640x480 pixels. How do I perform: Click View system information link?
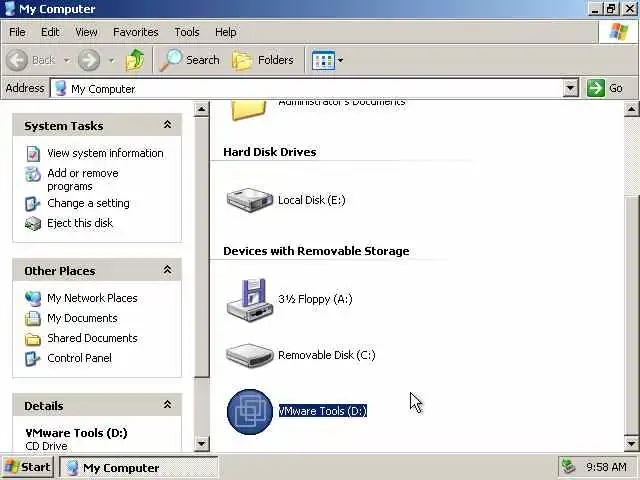pos(105,153)
